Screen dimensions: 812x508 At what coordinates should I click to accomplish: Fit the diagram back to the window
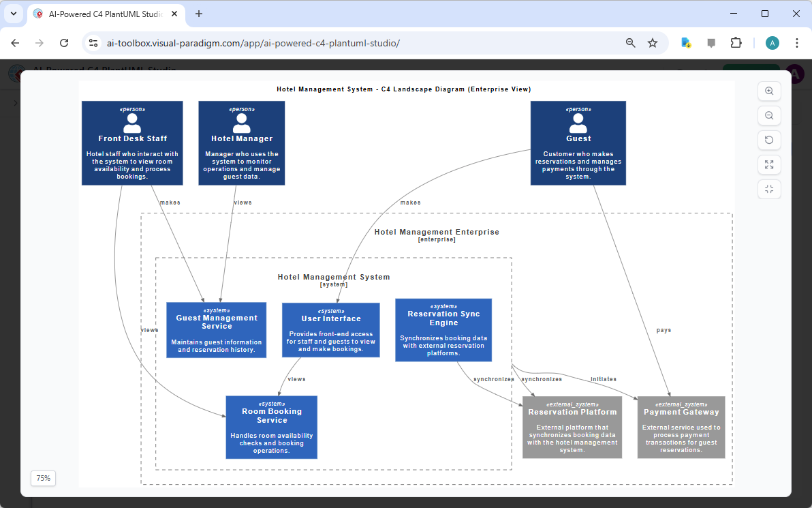tap(769, 189)
